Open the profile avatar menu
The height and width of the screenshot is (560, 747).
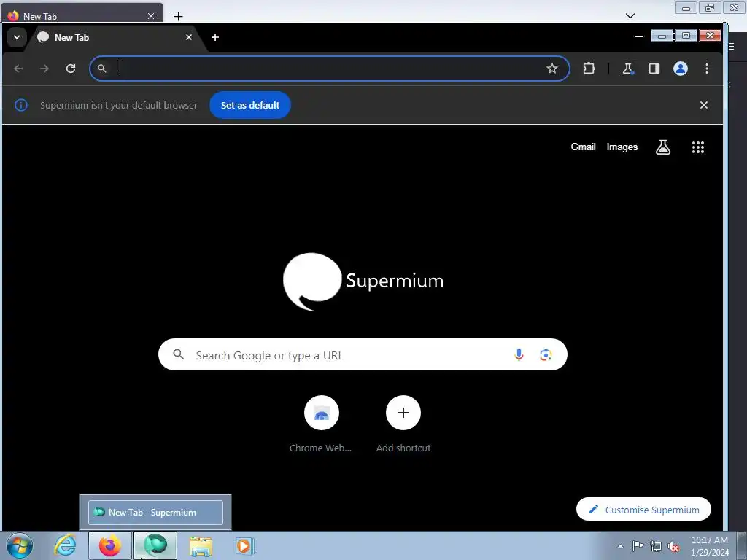tap(681, 69)
